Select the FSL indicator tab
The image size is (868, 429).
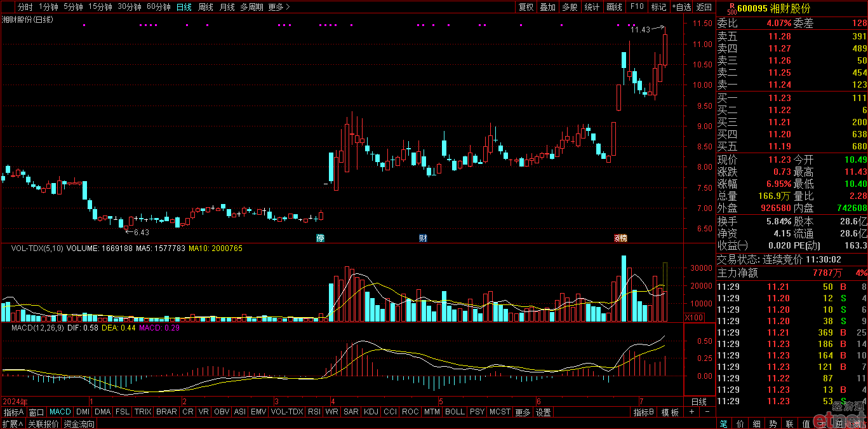pos(123,412)
